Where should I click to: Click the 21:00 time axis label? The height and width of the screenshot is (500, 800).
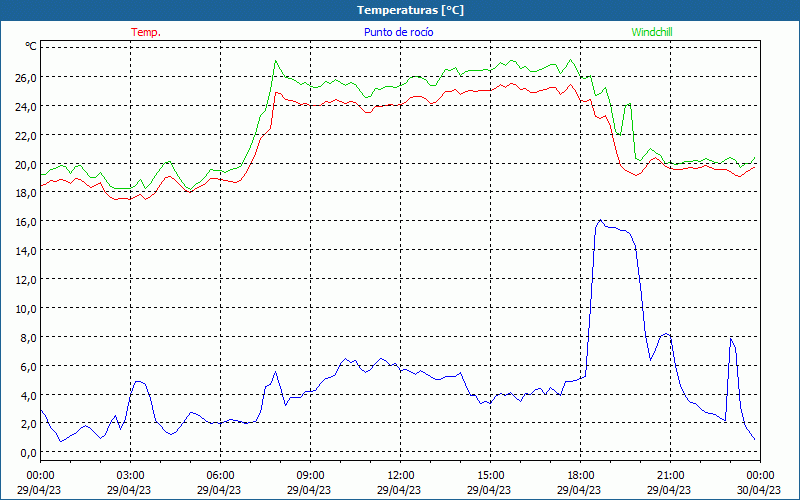pos(670,476)
